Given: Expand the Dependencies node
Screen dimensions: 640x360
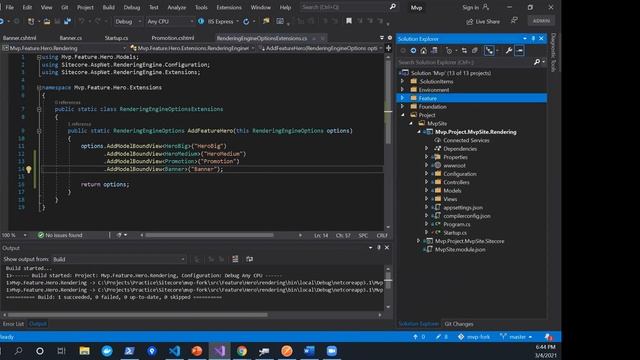Looking at the screenshot, I should pos(427,149).
